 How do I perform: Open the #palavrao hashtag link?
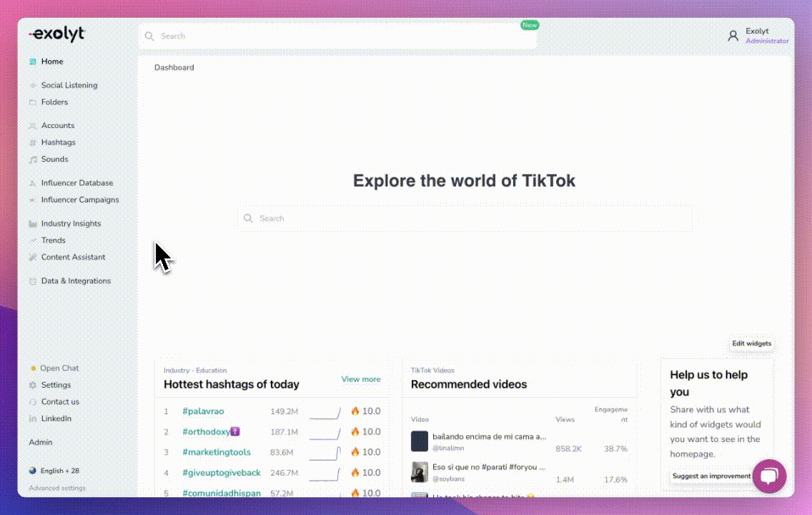203,411
